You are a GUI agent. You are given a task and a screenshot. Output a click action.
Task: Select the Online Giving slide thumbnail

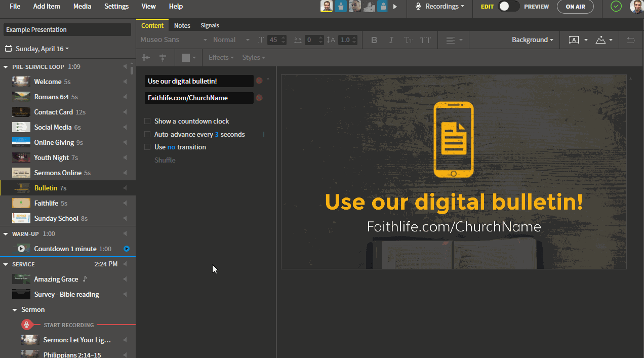coord(21,142)
